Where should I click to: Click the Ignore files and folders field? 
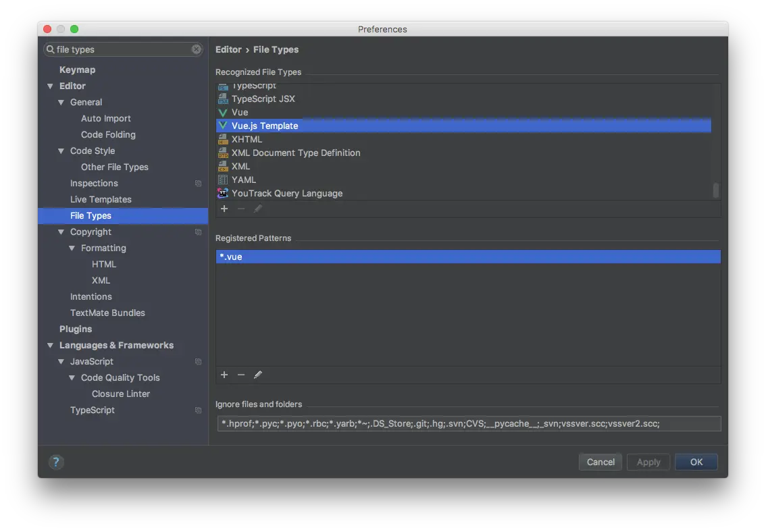(x=467, y=423)
